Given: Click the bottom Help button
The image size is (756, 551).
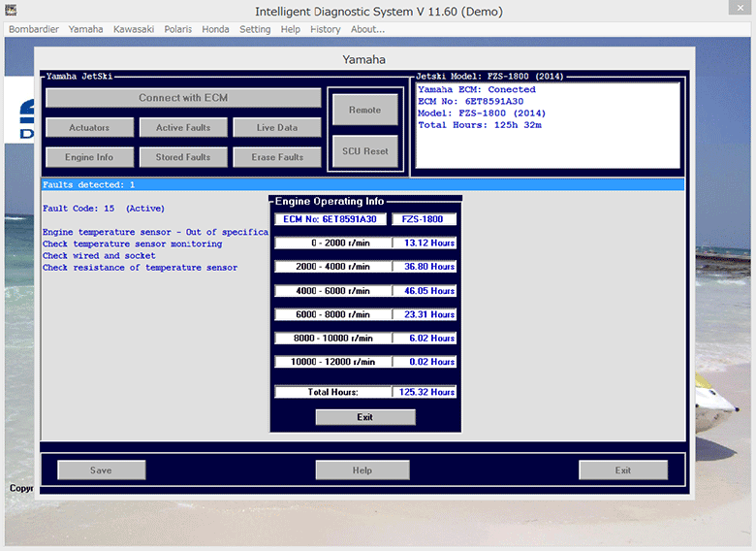Looking at the screenshot, I should [362, 470].
